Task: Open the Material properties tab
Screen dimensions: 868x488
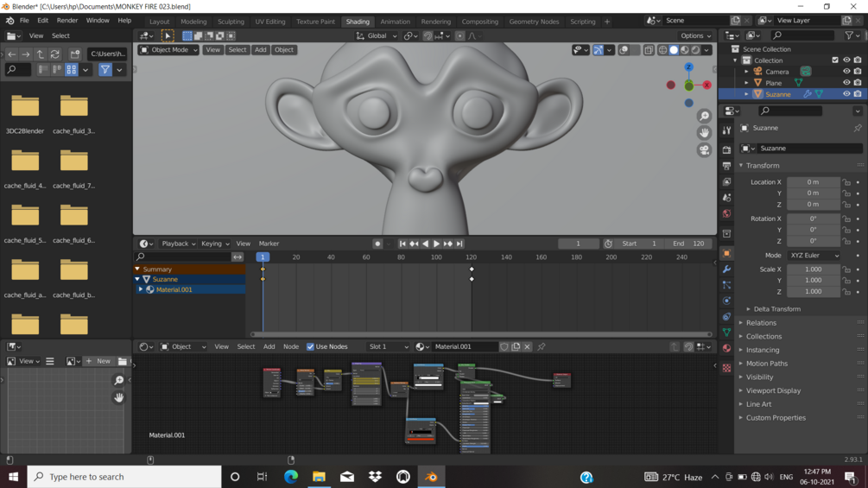Action: tap(727, 349)
